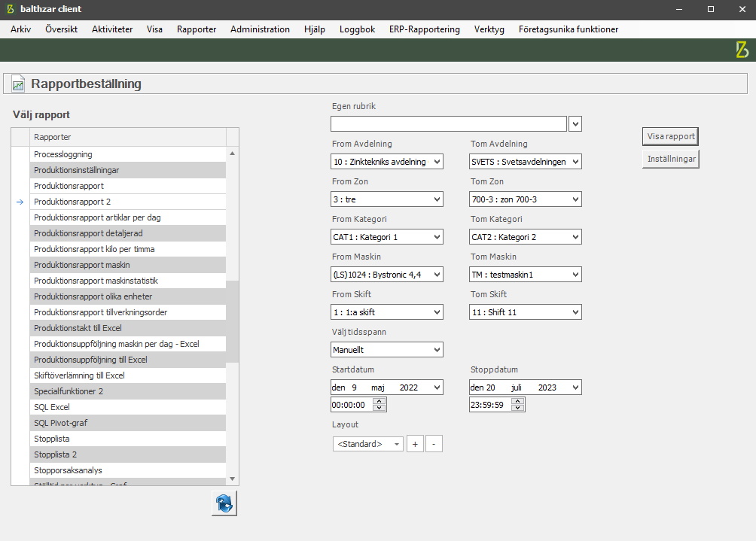This screenshot has height=541, width=756.
Task: Select Produktionsrapport kilo per timma
Action: (x=128, y=249)
